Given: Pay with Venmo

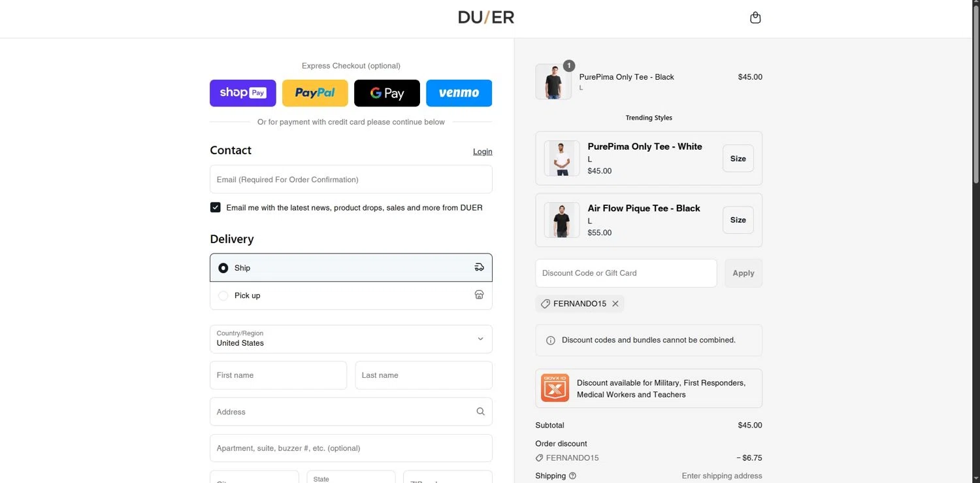Looking at the screenshot, I should [x=459, y=93].
